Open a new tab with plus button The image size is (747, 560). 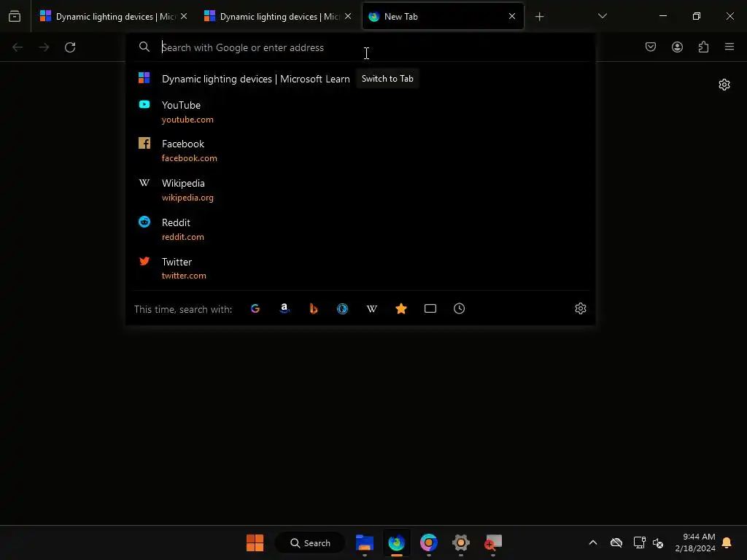(x=539, y=17)
